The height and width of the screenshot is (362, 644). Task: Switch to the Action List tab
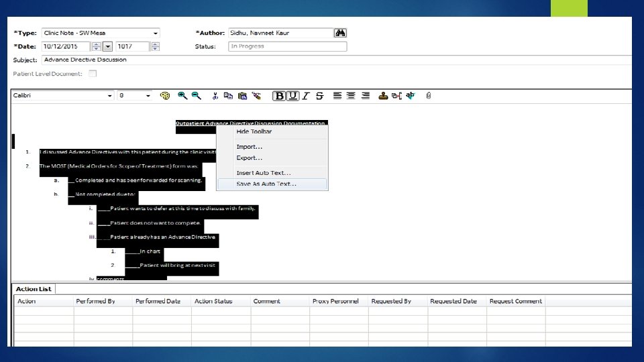point(34,289)
